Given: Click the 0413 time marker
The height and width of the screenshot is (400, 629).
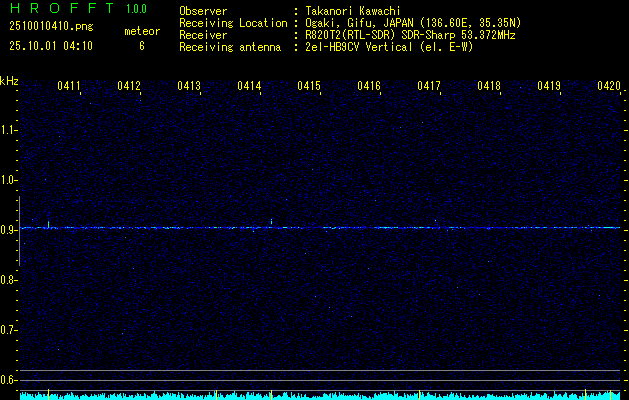Looking at the screenshot, I should pos(189,85).
